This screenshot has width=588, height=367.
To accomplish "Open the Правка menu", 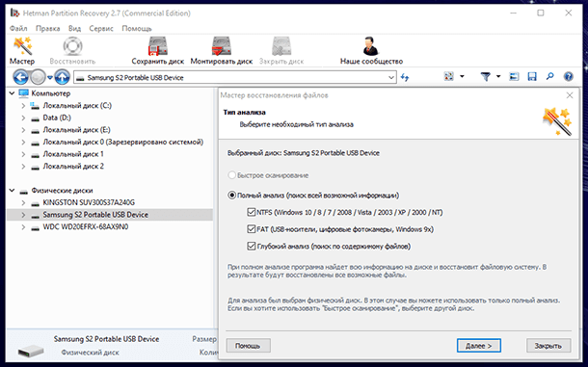I will tap(47, 29).
